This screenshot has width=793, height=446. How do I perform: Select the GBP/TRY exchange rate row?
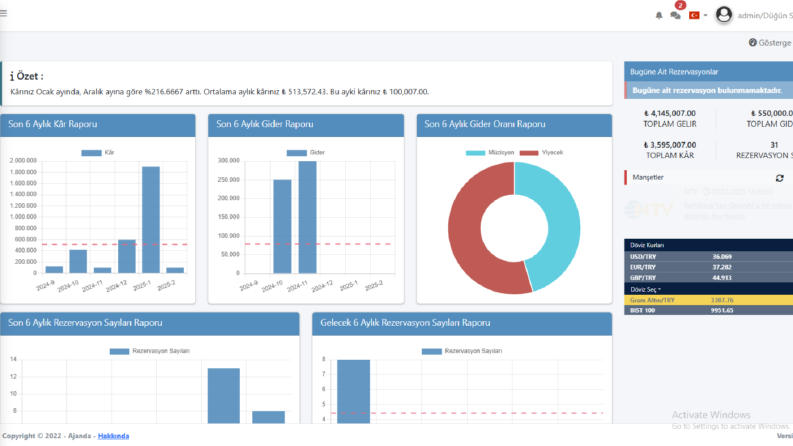coord(709,278)
